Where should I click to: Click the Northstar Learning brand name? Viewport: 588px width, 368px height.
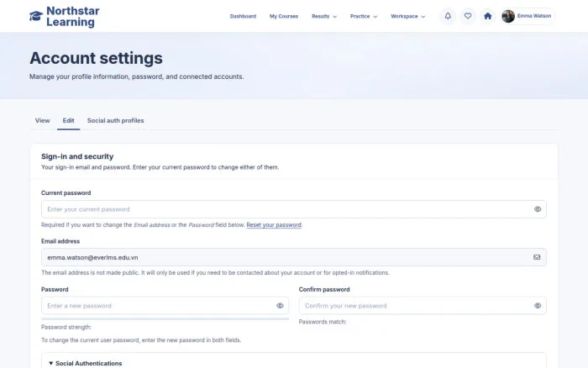coord(73,16)
